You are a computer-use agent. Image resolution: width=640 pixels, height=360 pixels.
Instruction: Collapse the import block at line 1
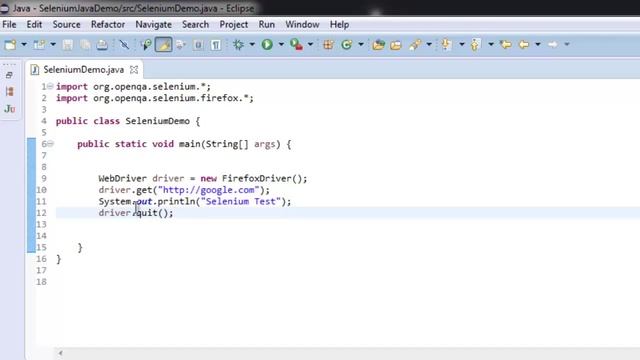click(50, 87)
